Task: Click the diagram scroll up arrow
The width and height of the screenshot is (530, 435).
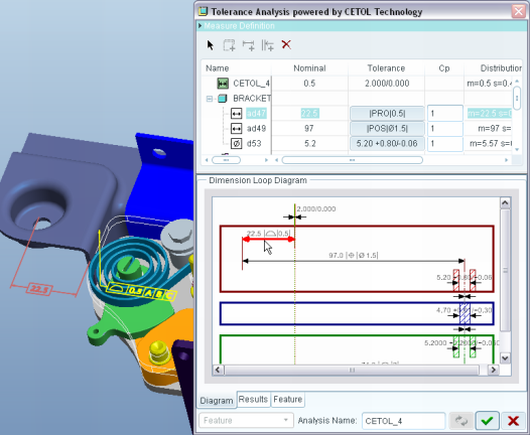Action: click(x=505, y=202)
